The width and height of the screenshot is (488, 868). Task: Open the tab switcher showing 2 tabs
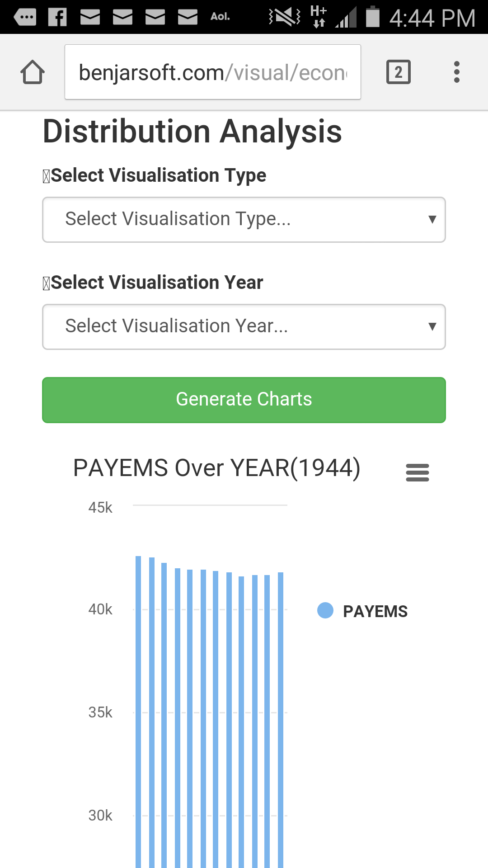tap(399, 72)
